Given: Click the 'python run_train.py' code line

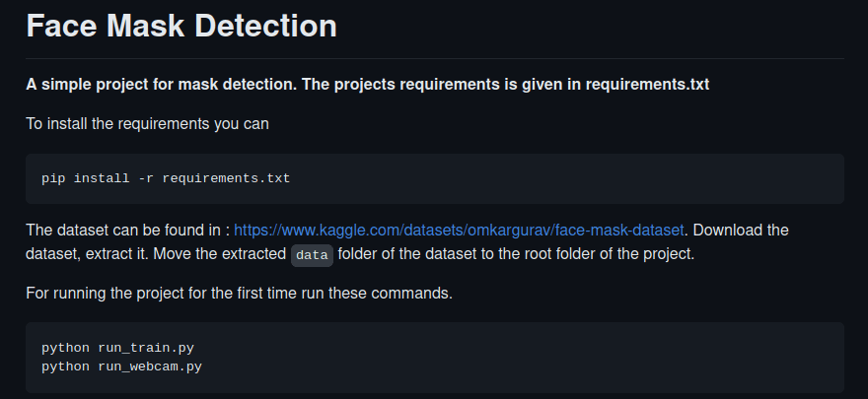Looking at the screenshot, I should point(118,348).
